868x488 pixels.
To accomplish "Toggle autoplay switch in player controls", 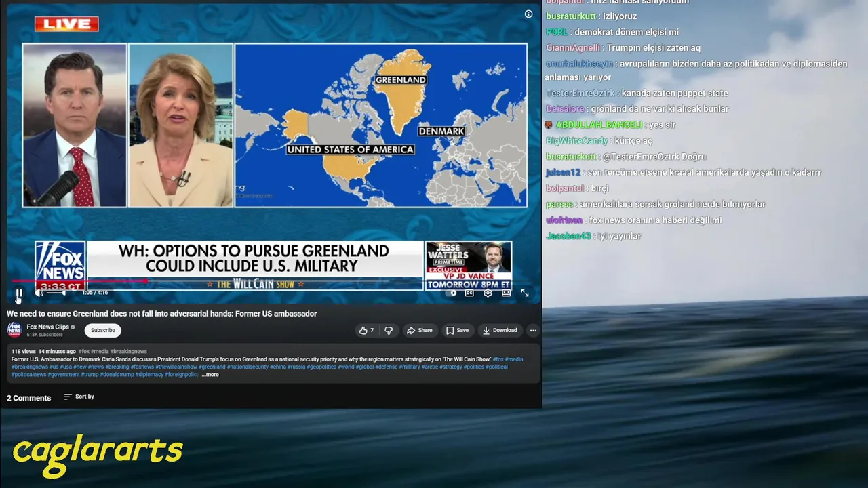I will pyautogui.click(x=452, y=293).
